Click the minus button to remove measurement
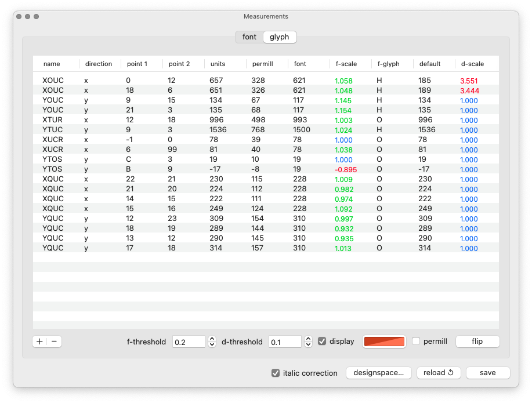The height and width of the screenshot is (403, 532). point(54,342)
